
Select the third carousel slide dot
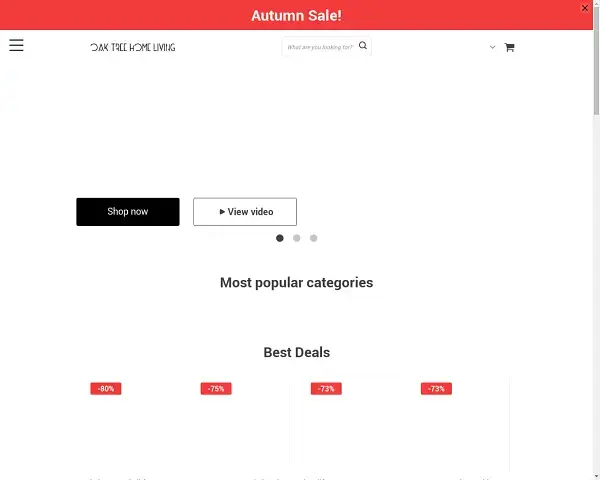(314, 238)
